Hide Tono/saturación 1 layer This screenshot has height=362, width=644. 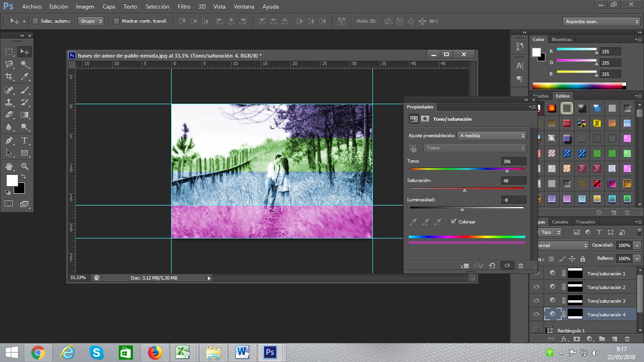click(537, 273)
